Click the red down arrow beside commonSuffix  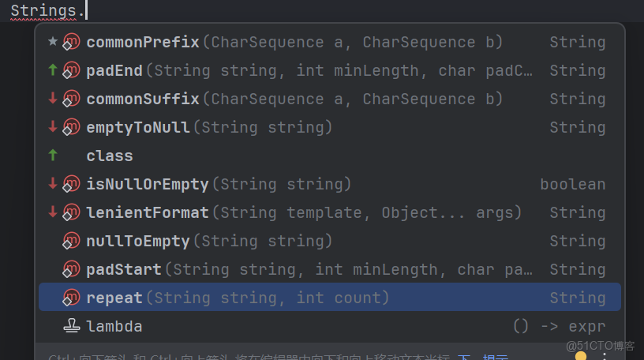(x=53, y=99)
